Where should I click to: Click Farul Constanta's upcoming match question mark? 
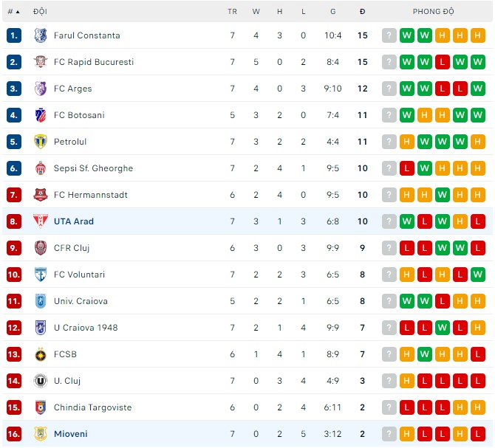click(389, 35)
